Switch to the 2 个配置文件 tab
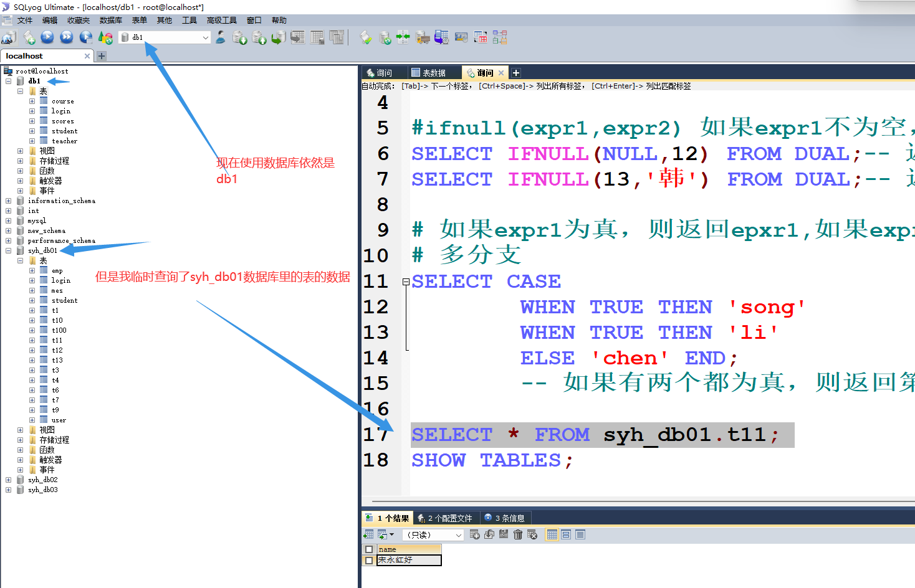The height and width of the screenshot is (588, 915). [446, 518]
